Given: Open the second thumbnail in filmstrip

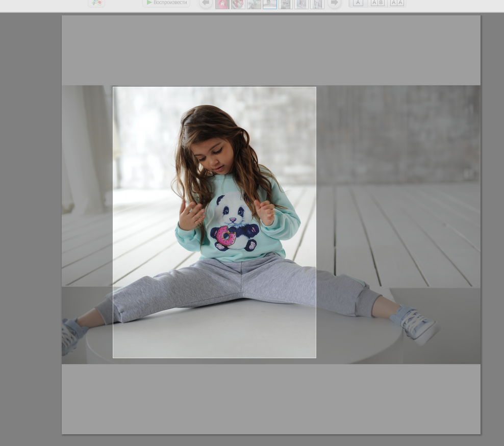Looking at the screenshot, I should pyautogui.click(x=238, y=4).
